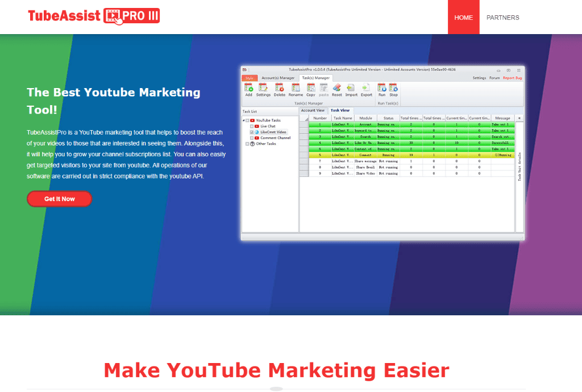The width and height of the screenshot is (582, 392).
Task: Toggle the YouTube Tasks checkbox
Action: 248,120
